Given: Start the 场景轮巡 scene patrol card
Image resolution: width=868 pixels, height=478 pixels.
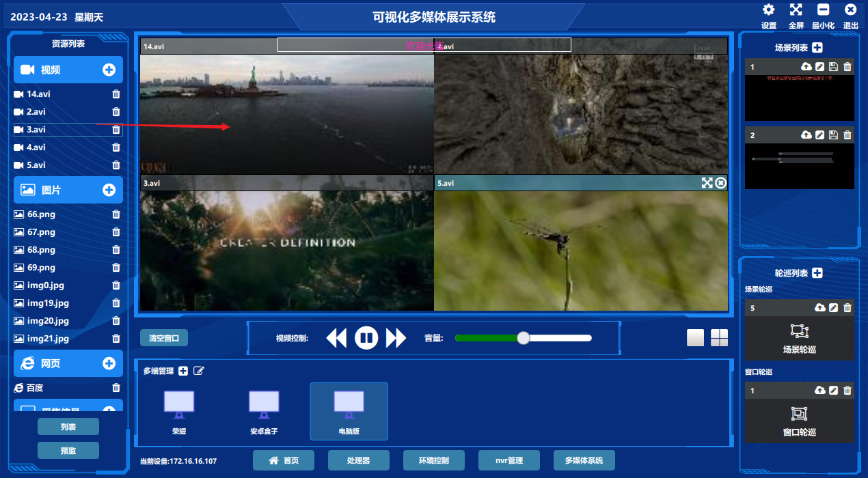Looking at the screenshot, I should click(799, 337).
